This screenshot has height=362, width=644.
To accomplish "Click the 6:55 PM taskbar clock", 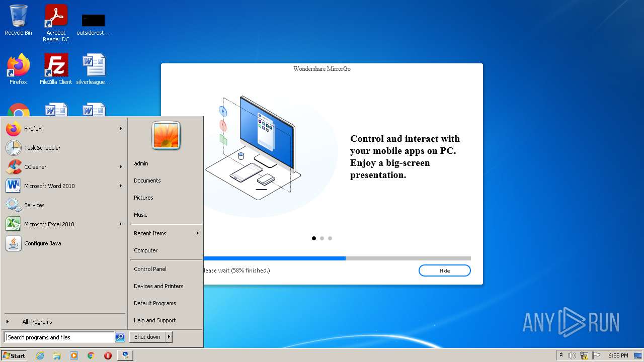I will pyautogui.click(x=618, y=355).
